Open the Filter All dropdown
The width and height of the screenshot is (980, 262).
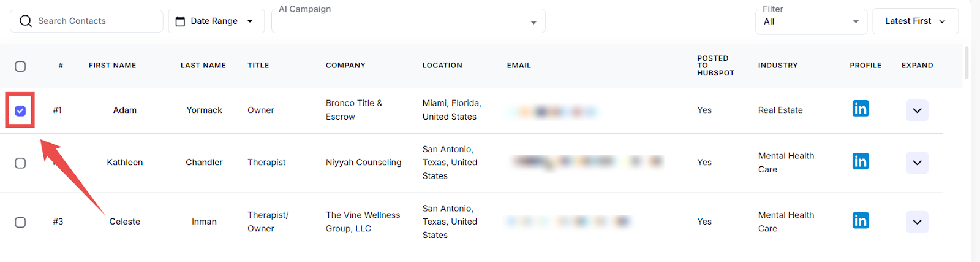tap(810, 22)
